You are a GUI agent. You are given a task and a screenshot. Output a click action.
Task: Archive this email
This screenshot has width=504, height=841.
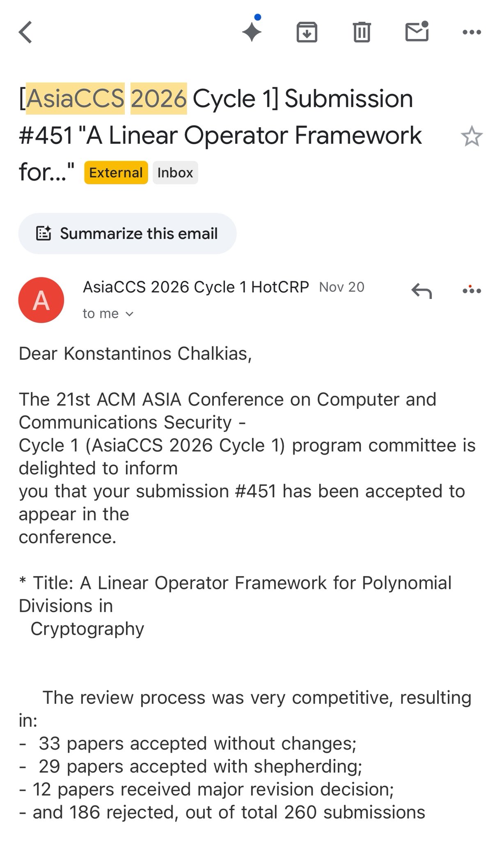[307, 32]
